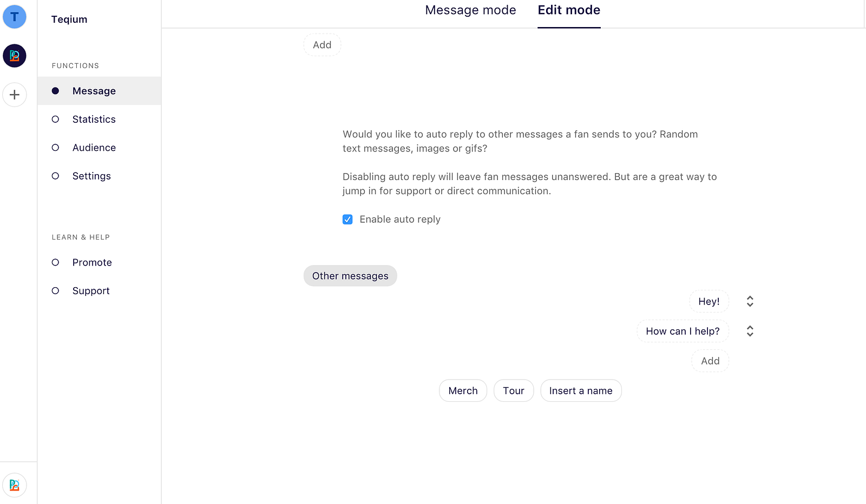The height and width of the screenshot is (504, 866).
Task: Select Message in the Functions list
Action: point(94,91)
